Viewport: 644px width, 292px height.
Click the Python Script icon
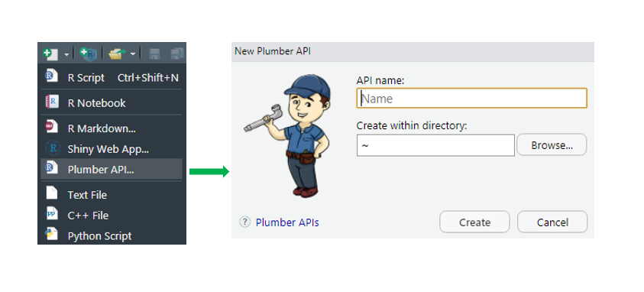[x=52, y=235]
